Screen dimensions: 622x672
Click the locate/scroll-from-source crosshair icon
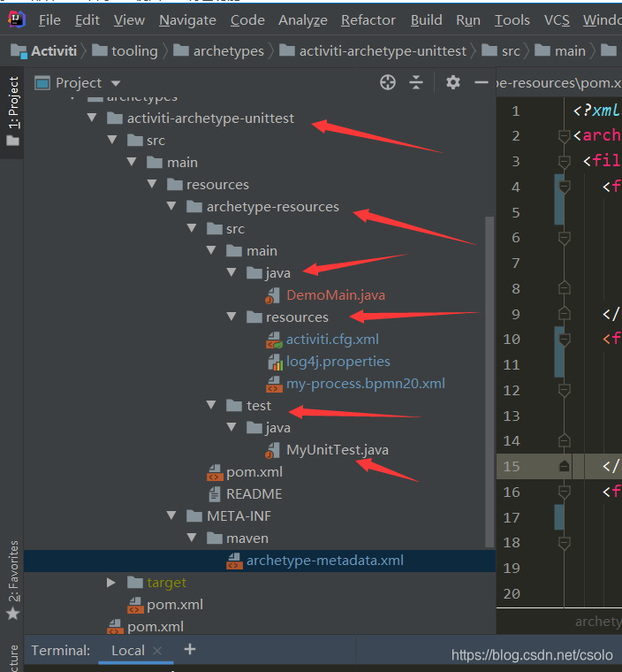pyautogui.click(x=388, y=82)
